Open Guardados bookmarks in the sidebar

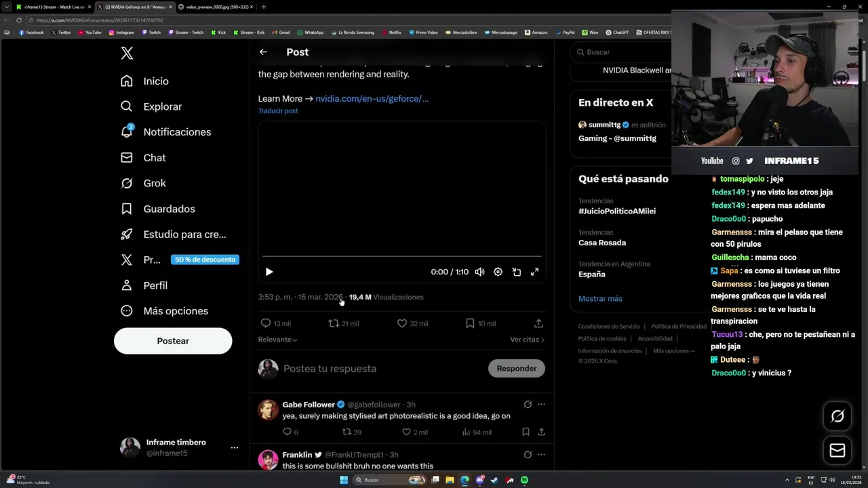click(157, 209)
